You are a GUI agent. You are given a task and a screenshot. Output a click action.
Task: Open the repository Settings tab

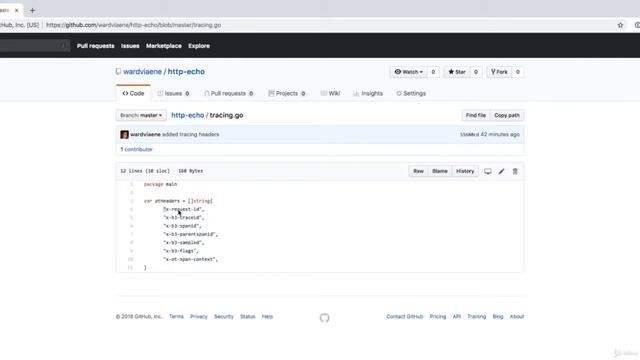click(411, 93)
